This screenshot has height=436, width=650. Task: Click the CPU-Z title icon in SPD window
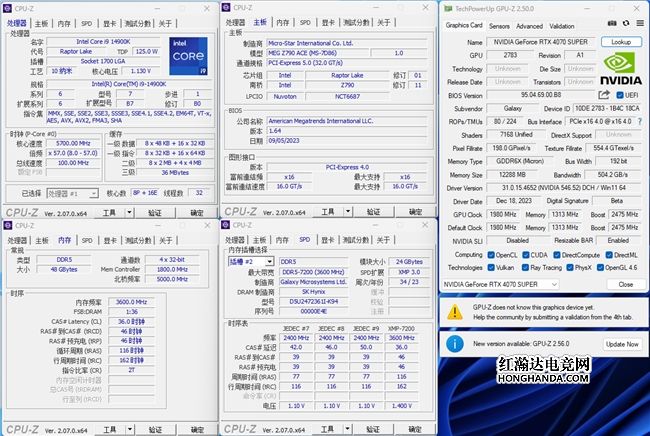coord(227,226)
